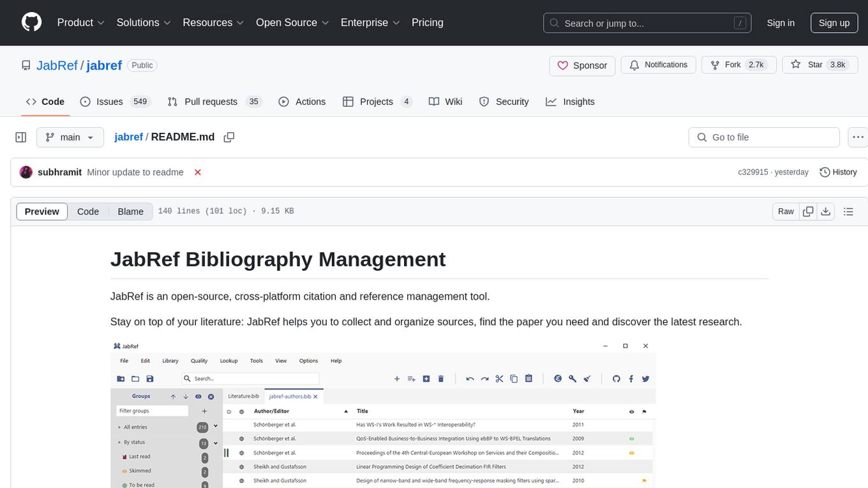Expand the Product menu
The height and width of the screenshot is (488, 868).
80,22
